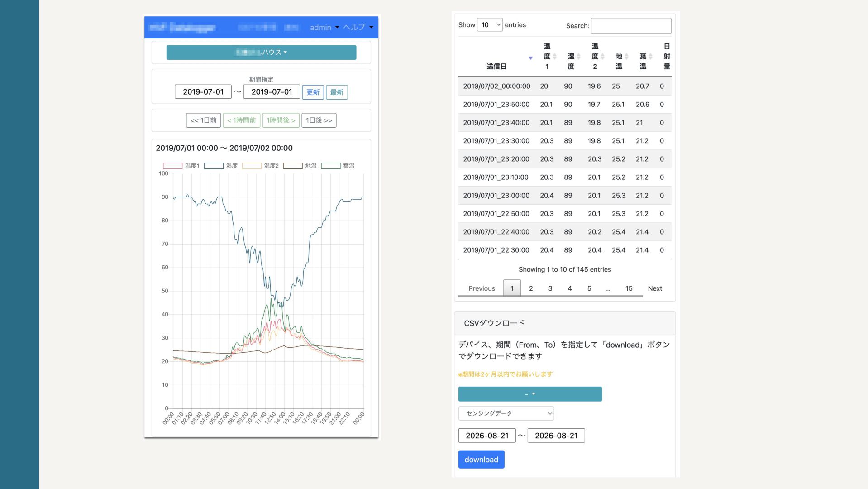Screen dimensions: 868x489
Task: Focus the table Search input field
Action: click(x=631, y=26)
